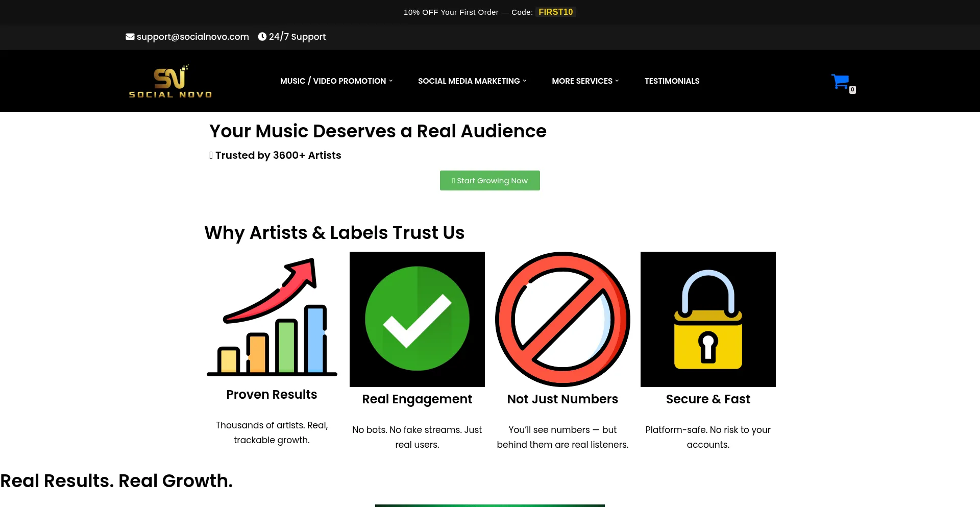Expand the Music / Video Promotion dropdown chevron

(391, 81)
